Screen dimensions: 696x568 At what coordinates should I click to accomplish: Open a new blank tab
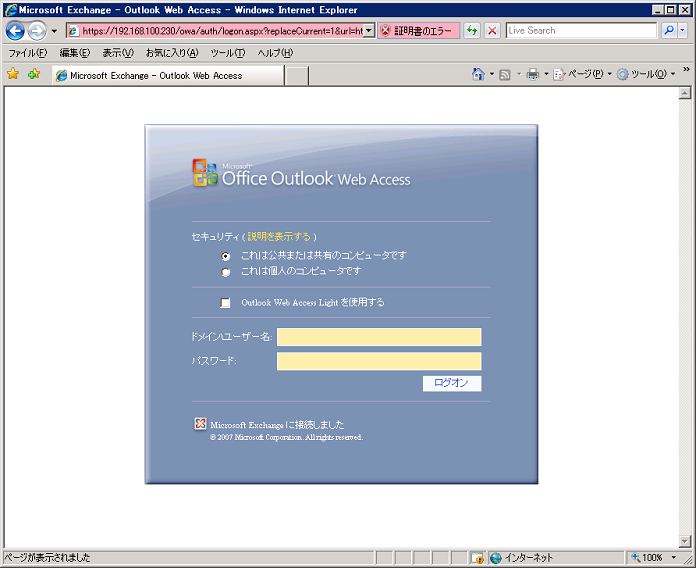point(297,76)
